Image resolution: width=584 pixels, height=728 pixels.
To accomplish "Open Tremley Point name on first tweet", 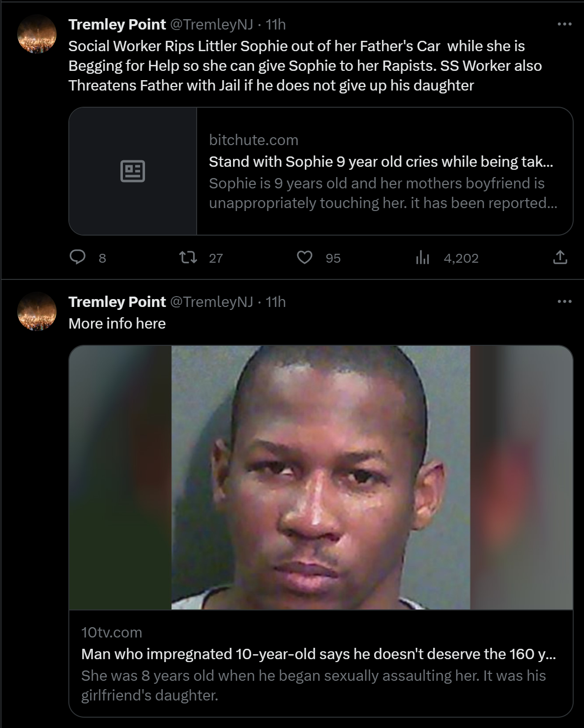I will point(117,24).
